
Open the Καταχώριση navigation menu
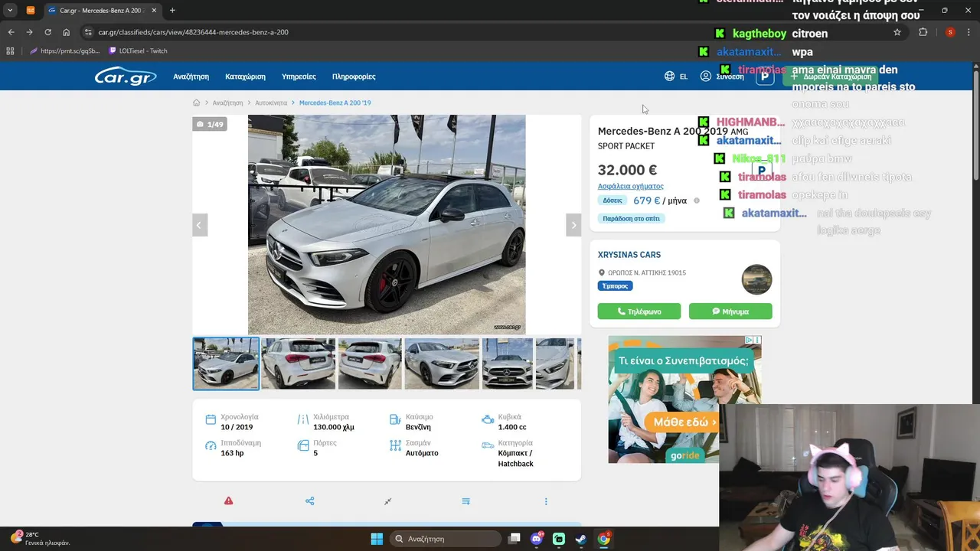(245, 77)
